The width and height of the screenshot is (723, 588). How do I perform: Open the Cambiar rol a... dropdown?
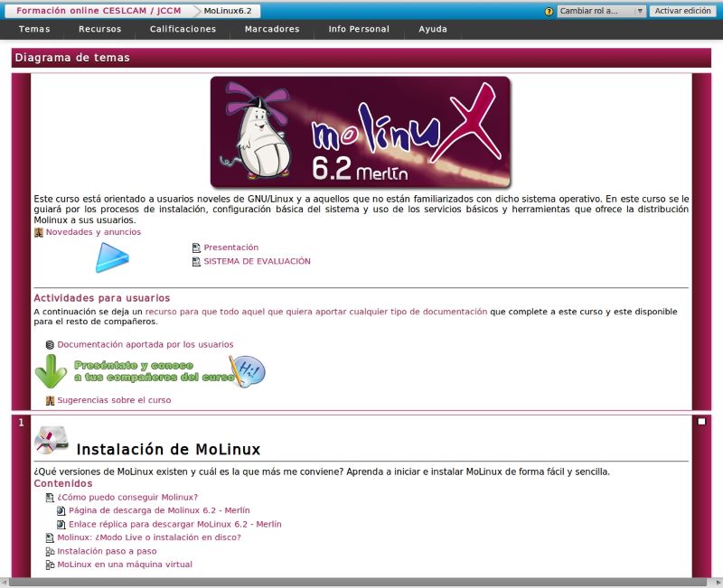[x=601, y=11]
